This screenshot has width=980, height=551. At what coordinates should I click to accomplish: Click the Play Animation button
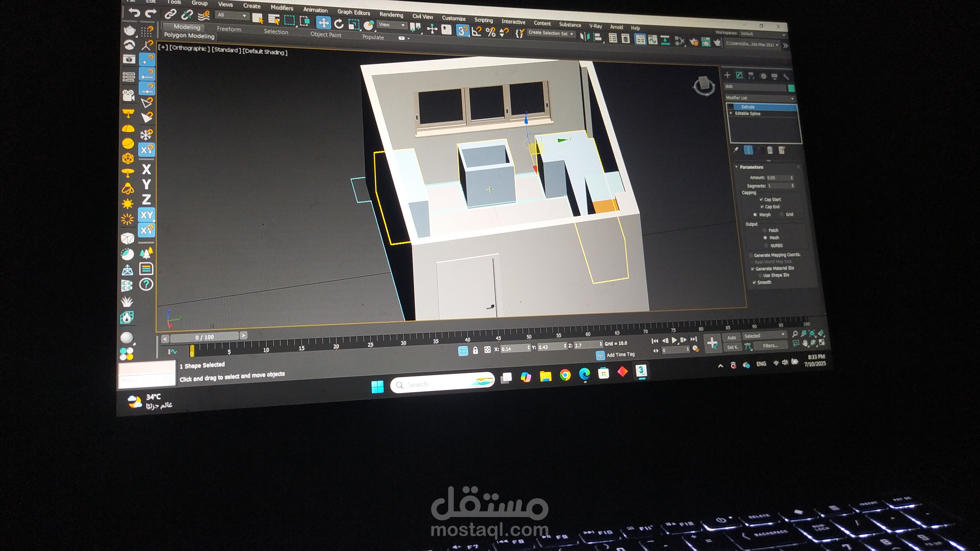pos(674,340)
